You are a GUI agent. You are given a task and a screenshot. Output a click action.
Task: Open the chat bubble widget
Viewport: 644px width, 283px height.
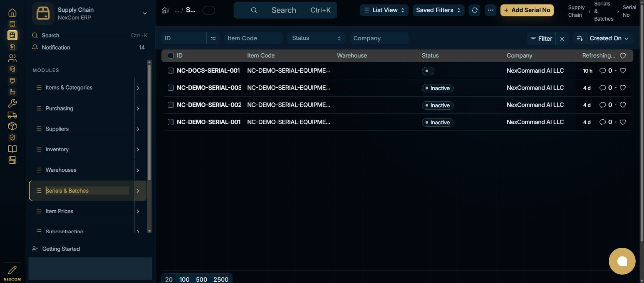click(x=622, y=261)
